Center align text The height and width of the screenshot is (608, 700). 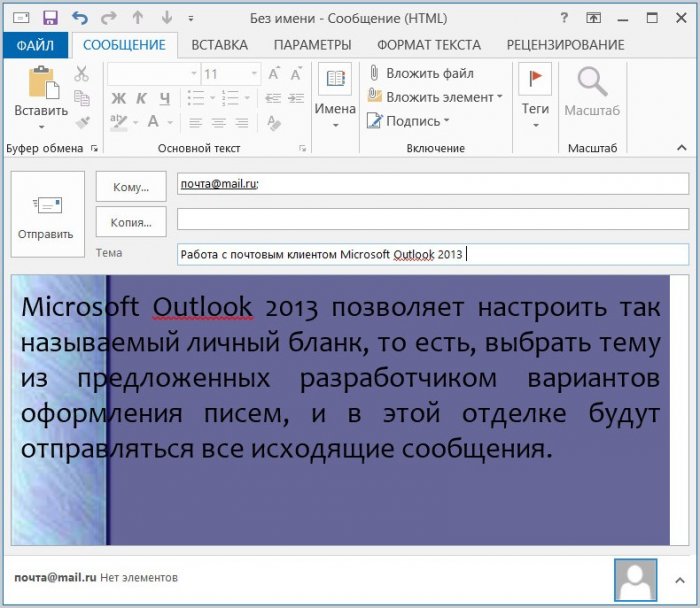pos(218,122)
